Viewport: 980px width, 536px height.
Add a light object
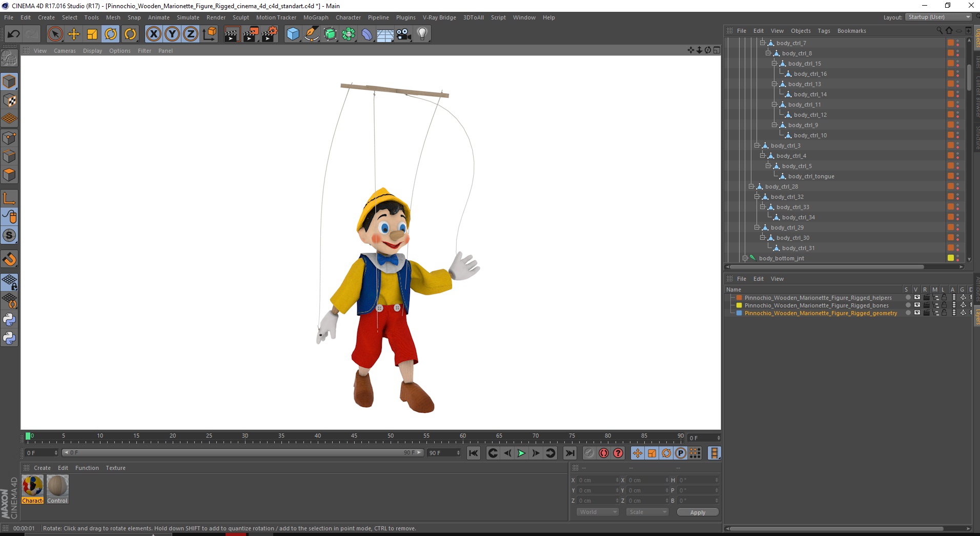point(422,34)
